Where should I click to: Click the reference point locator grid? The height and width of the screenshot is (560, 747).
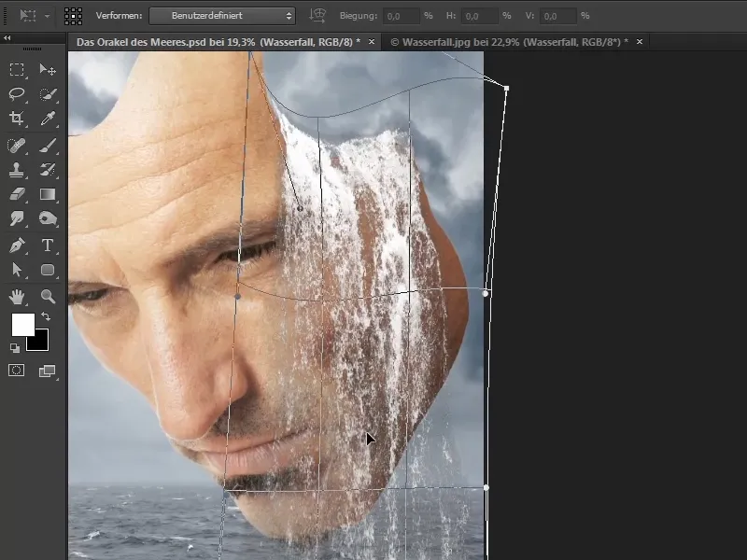click(x=74, y=16)
